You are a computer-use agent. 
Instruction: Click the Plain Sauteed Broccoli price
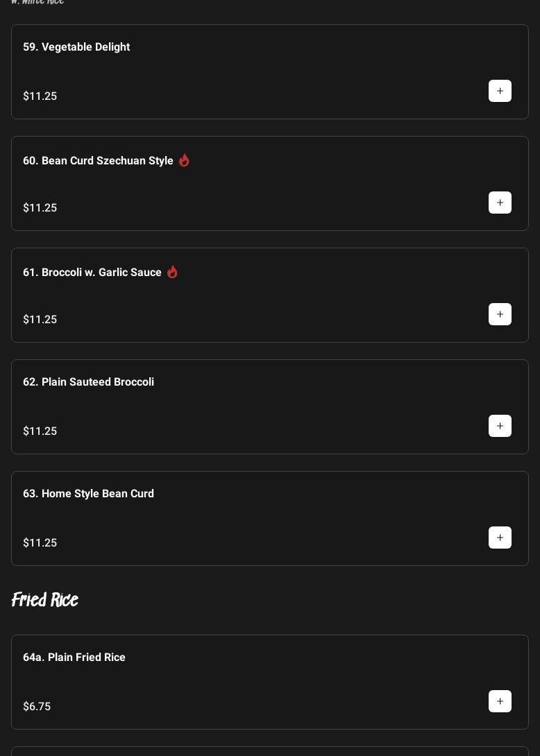40,431
